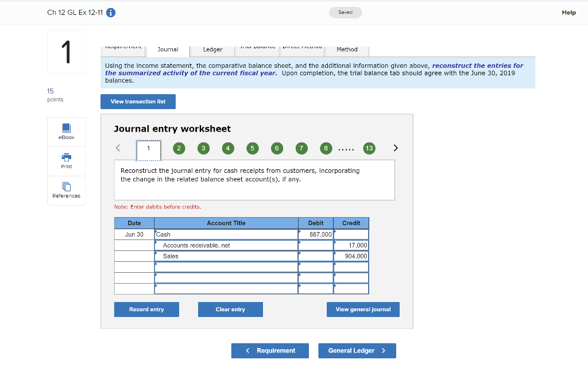This screenshot has height=375, width=588.
Task: Go back to Requirement button at bottom
Action: [270, 351]
